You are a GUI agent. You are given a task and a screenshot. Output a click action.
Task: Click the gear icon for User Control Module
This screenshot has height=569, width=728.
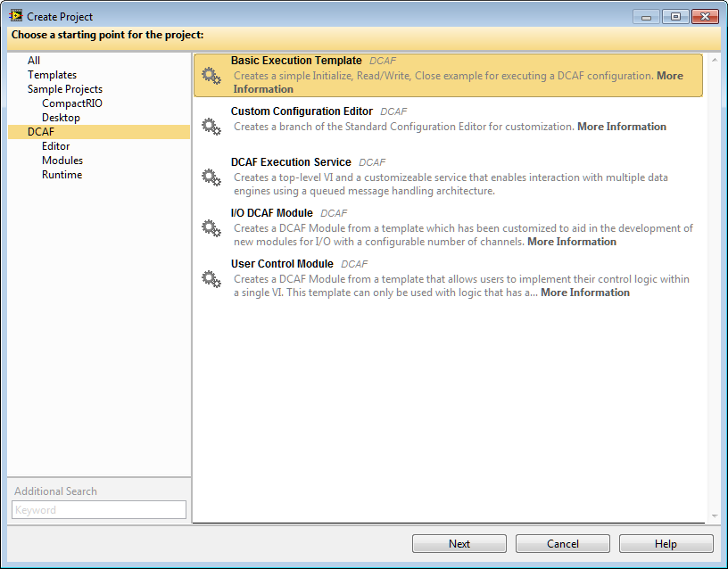pyautogui.click(x=211, y=279)
